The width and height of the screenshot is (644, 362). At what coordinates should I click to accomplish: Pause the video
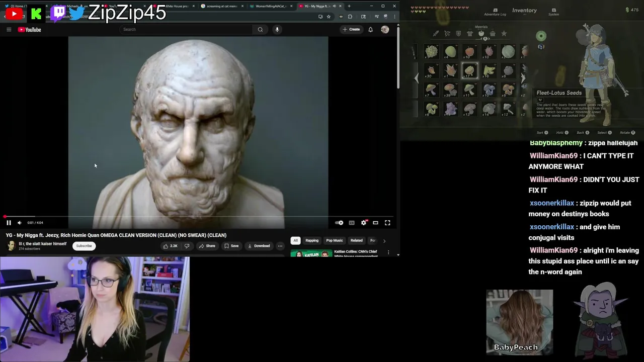tap(9, 223)
